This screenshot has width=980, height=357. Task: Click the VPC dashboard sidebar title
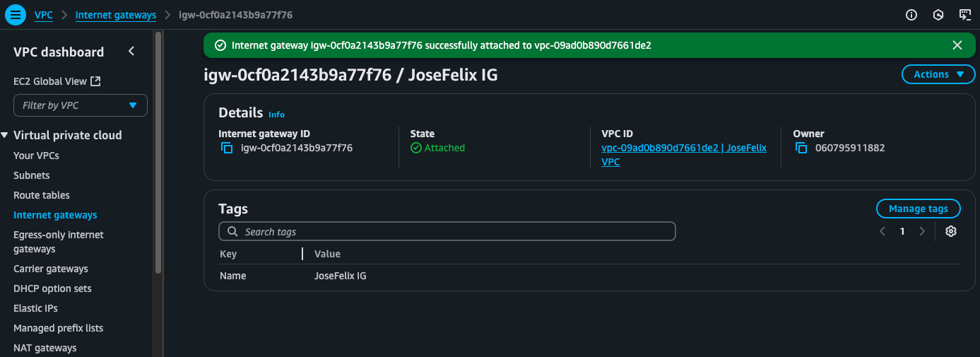[x=59, y=52]
